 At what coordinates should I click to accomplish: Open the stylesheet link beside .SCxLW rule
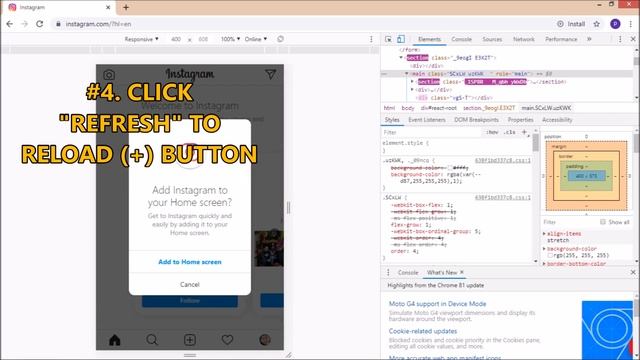point(502,198)
